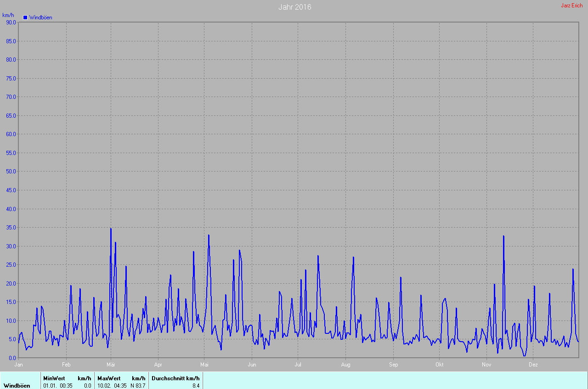Select the 80.0 y-axis label
Screen dimensions: 588x389
11,59
